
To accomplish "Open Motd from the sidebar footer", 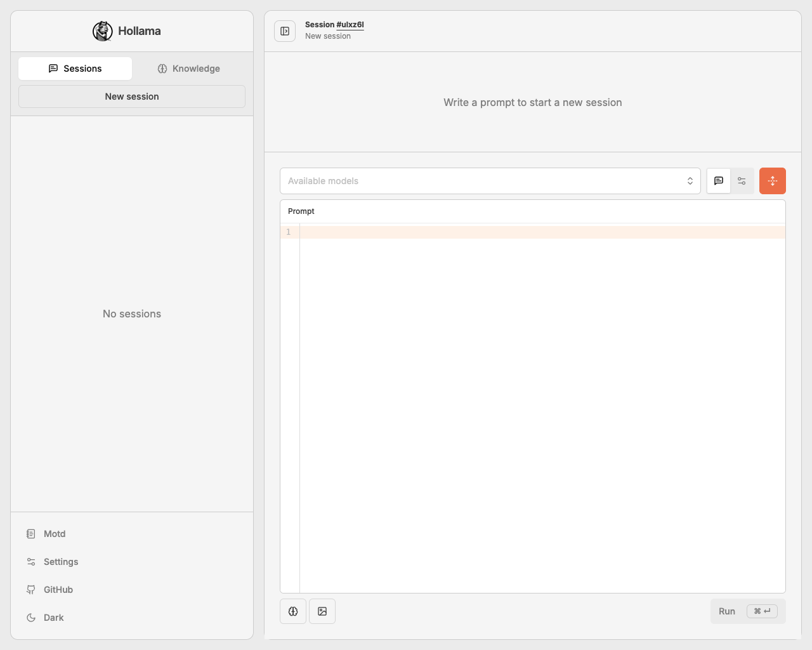I will point(54,534).
